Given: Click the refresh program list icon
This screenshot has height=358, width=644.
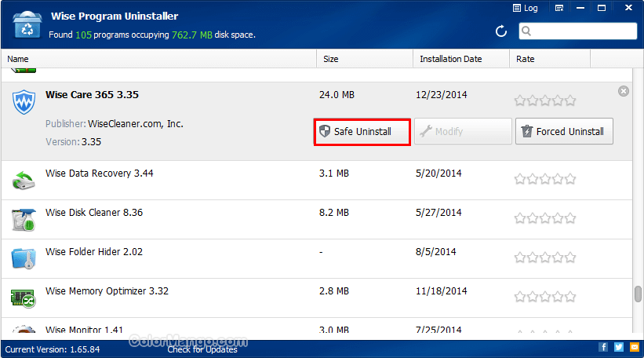Looking at the screenshot, I should pyautogui.click(x=501, y=31).
